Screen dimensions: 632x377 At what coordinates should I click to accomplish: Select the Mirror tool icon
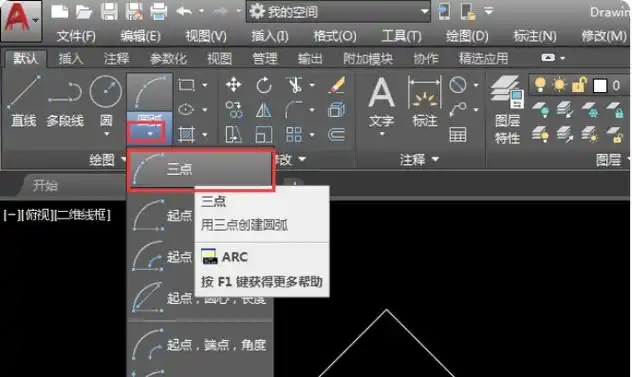point(264,110)
